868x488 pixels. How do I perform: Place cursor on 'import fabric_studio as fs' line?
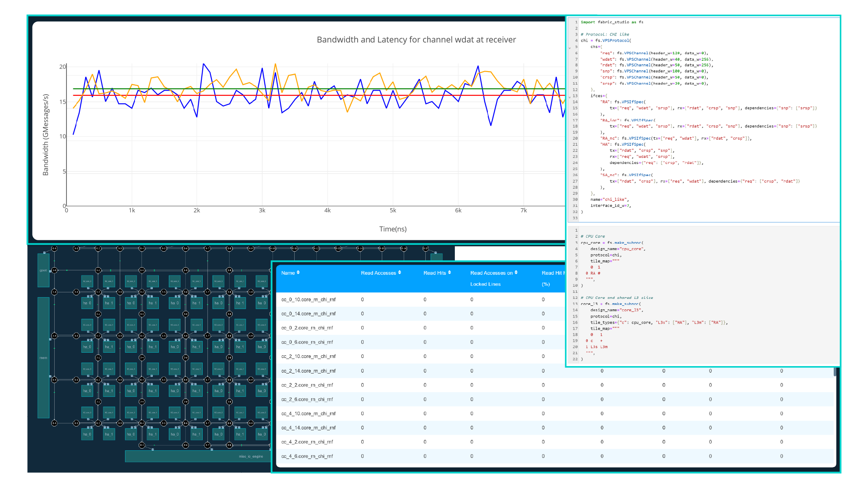pyautogui.click(x=612, y=22)
